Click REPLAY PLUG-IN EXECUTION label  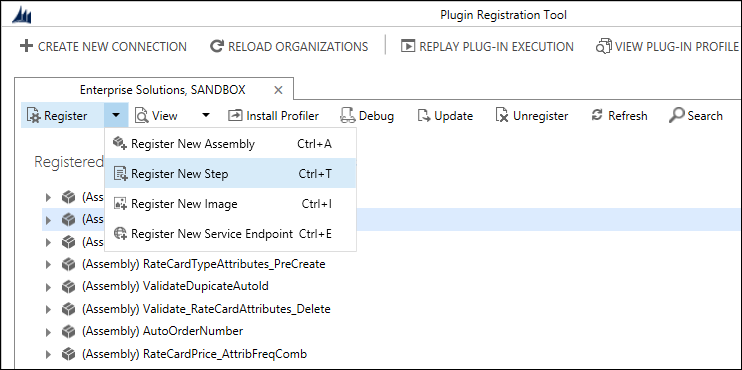[496, 47]
